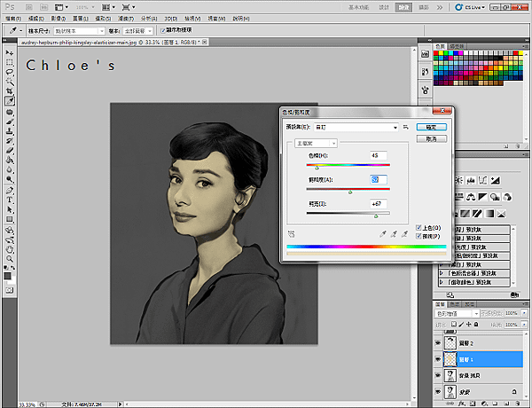Select the Rectangular Marquee tool

click(x=10, y=62)
